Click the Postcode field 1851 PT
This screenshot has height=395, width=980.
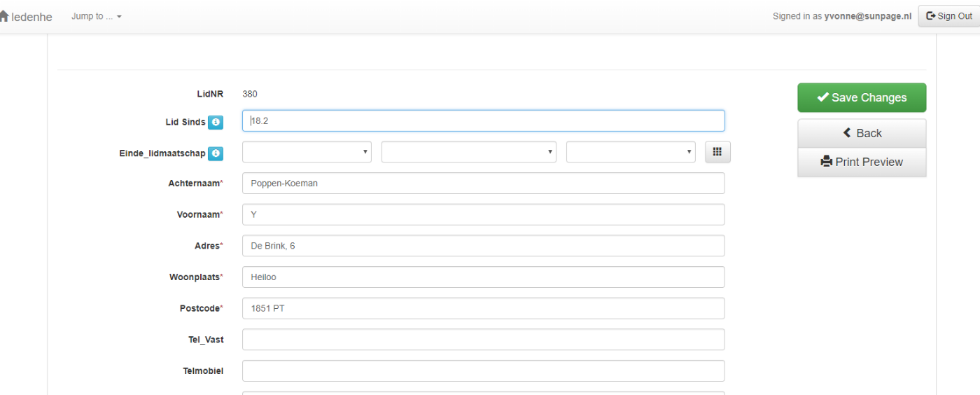click(x=483, y=308)
